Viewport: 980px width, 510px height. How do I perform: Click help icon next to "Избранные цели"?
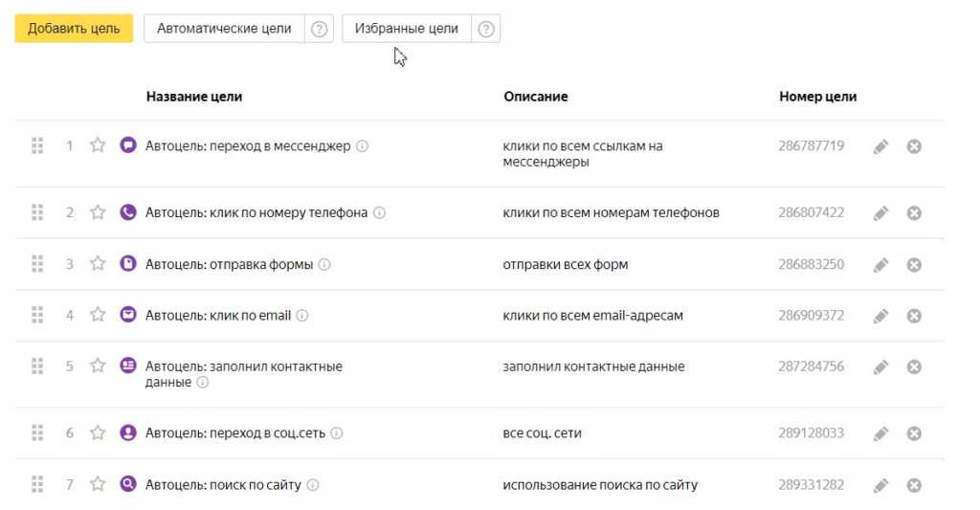(x=486, y=29)
